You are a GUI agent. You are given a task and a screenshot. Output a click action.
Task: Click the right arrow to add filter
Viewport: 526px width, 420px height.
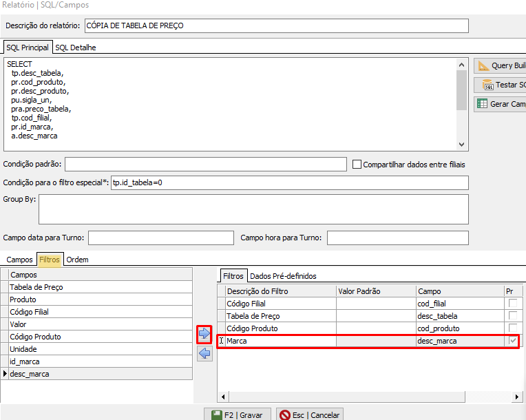coord(204,335)
